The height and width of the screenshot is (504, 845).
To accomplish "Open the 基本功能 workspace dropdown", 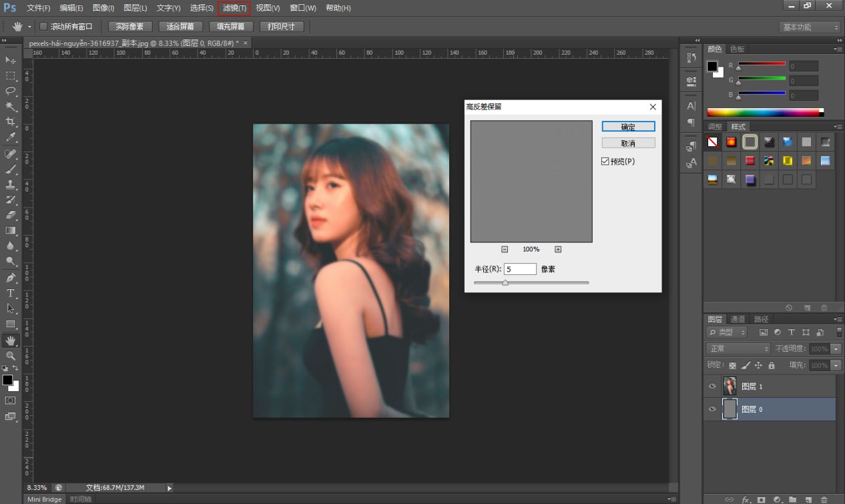I will click(x=810, y=27).
